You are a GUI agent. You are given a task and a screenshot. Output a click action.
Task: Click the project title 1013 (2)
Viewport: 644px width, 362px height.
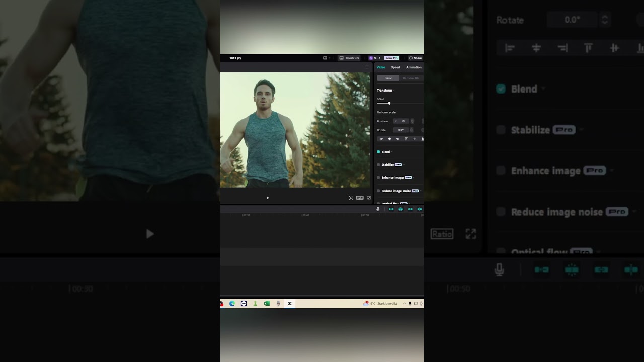point(235,58)
